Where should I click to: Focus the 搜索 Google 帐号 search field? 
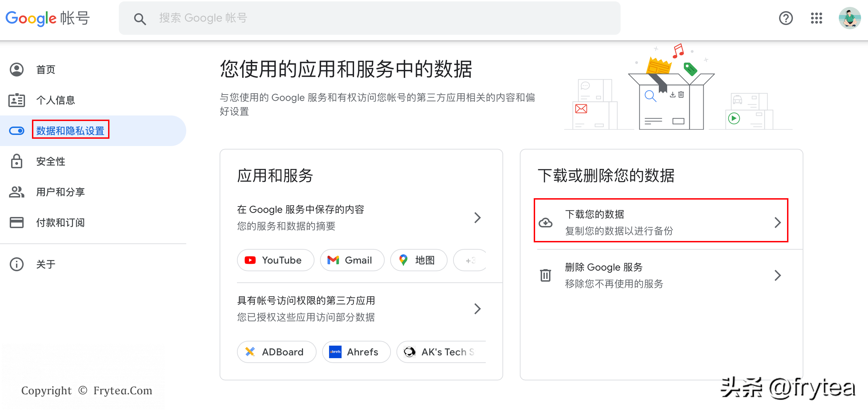[x=369, y=18]
